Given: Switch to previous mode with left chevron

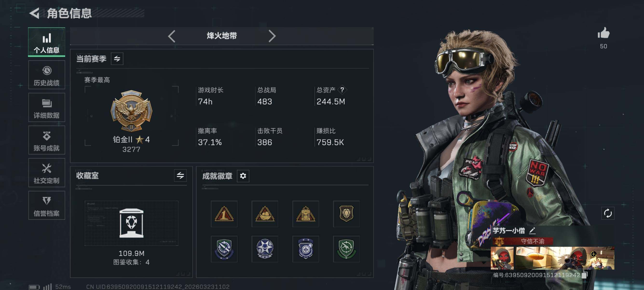Looking at the screenshot, I should click(x=172, y=36).
